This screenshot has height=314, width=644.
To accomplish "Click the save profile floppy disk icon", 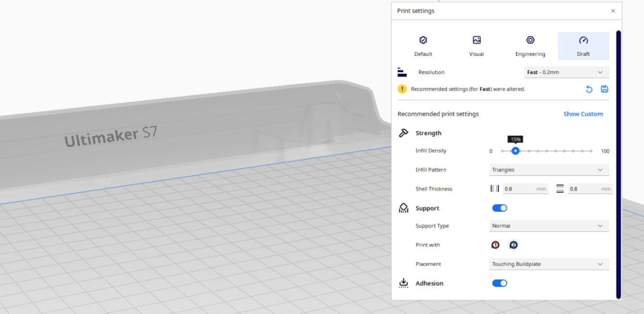I will 605,89.
